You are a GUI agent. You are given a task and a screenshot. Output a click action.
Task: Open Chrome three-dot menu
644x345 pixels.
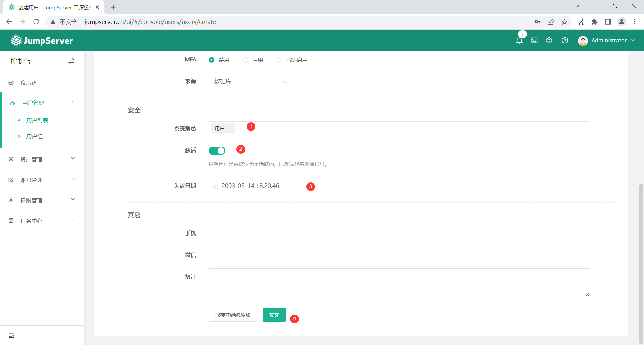pos(635,22)
